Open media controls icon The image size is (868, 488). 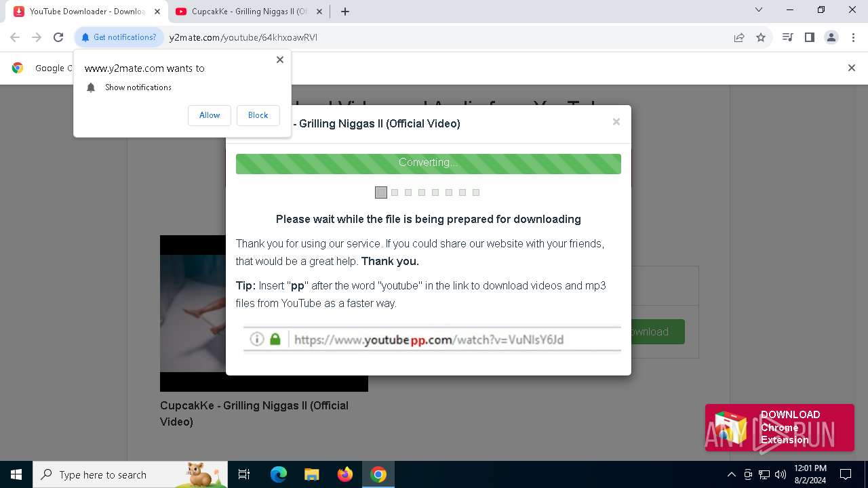point(787,37)
